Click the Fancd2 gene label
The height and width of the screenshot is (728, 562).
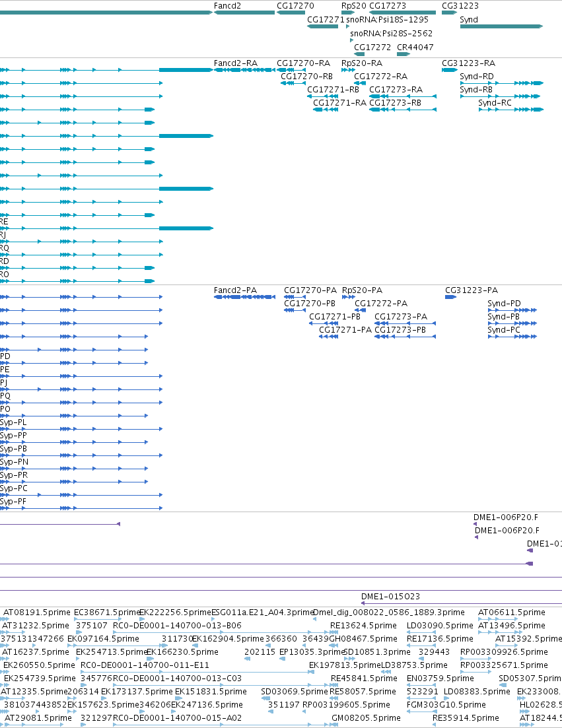pyautogui.click(x=227, y=6)
